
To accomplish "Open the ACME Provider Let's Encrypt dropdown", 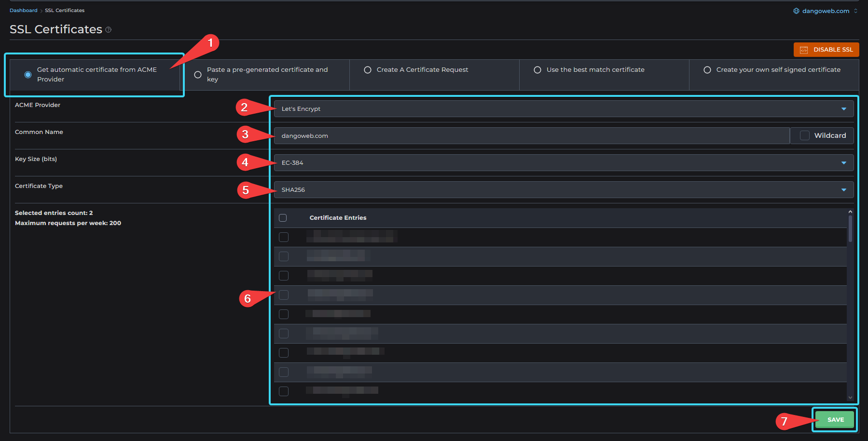I will (x=564, y=109).
